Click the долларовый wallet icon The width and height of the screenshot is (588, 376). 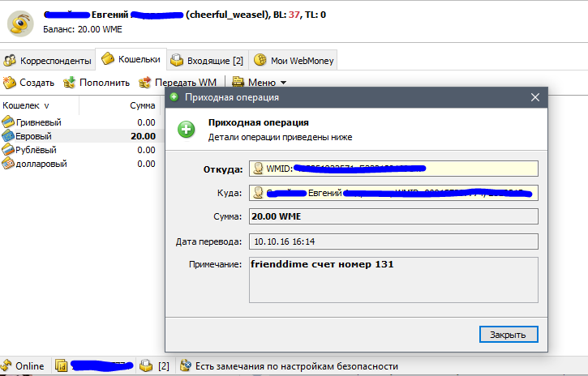8,163
